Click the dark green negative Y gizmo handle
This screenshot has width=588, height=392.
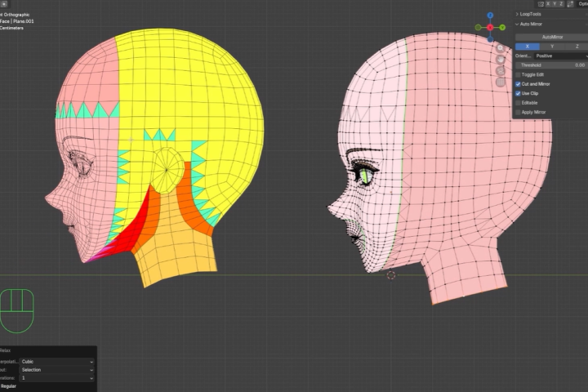click(x=478, y=28)
